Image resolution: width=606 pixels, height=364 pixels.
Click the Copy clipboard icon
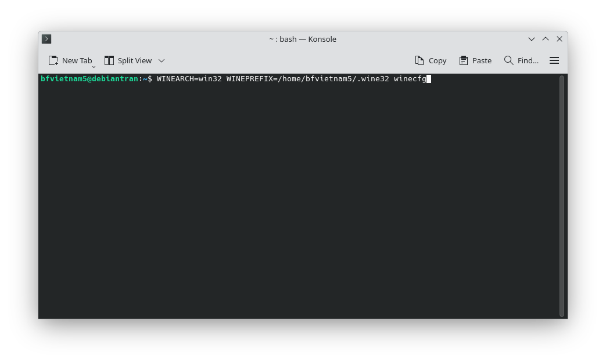click(x=419, y=60)
